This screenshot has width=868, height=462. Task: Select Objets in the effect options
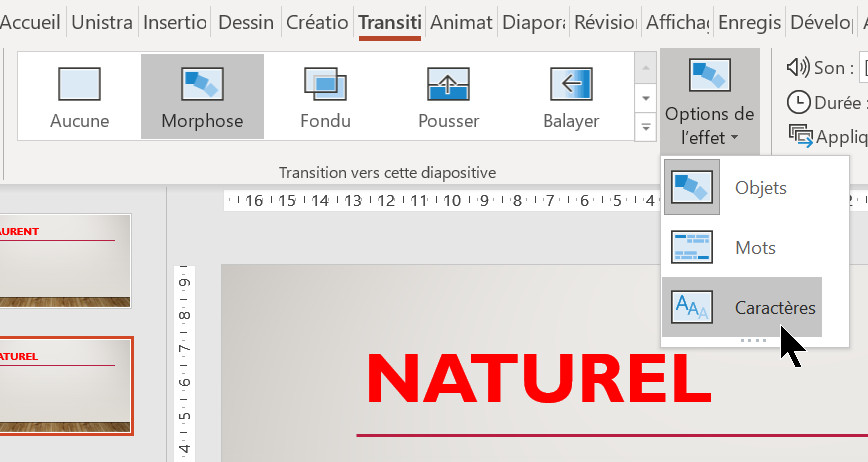pyautogui.click(x=742, y=187)
